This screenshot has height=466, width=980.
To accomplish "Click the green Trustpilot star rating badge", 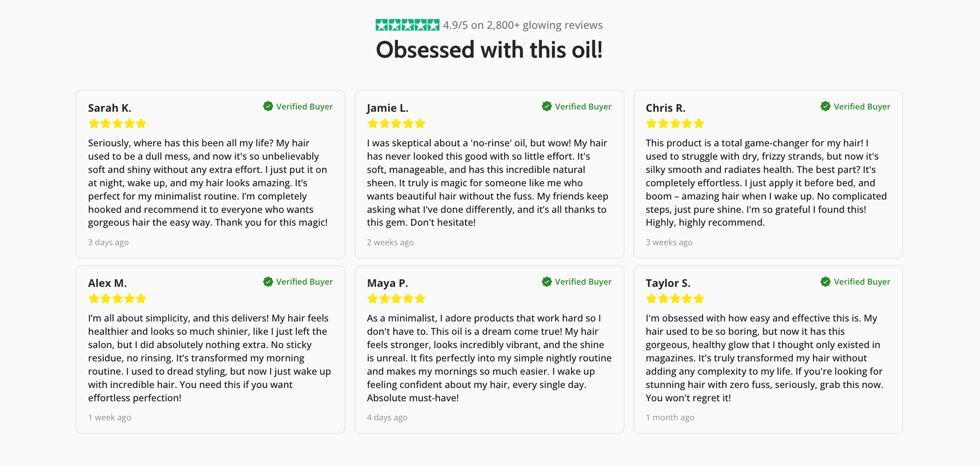I will point(407,25).
